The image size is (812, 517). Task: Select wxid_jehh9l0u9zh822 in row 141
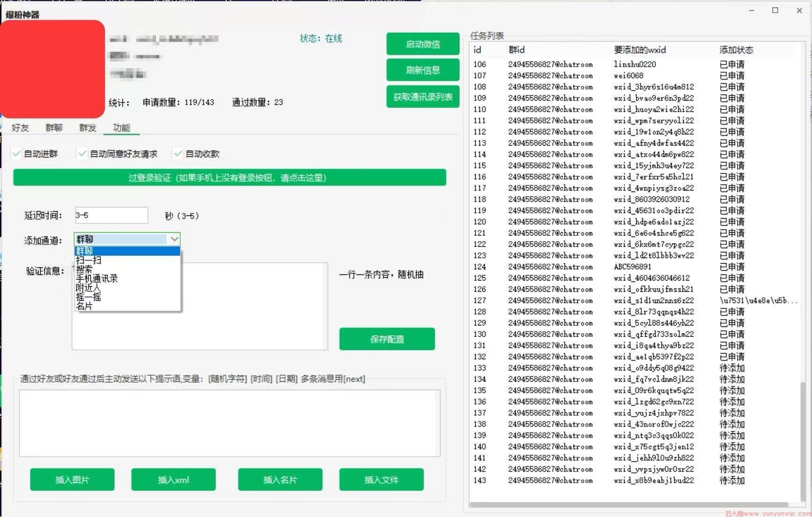[x=654, y=458]
